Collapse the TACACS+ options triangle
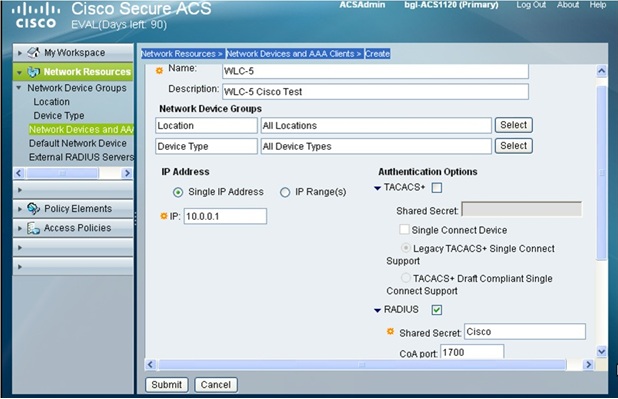Screen dimensions: 618x399 click(377, 188)
